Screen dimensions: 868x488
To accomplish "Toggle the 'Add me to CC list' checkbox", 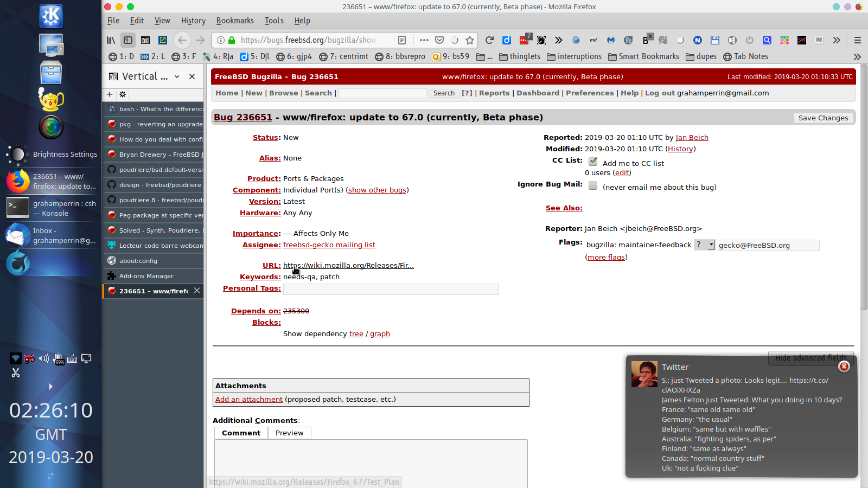I will point(593,162).
